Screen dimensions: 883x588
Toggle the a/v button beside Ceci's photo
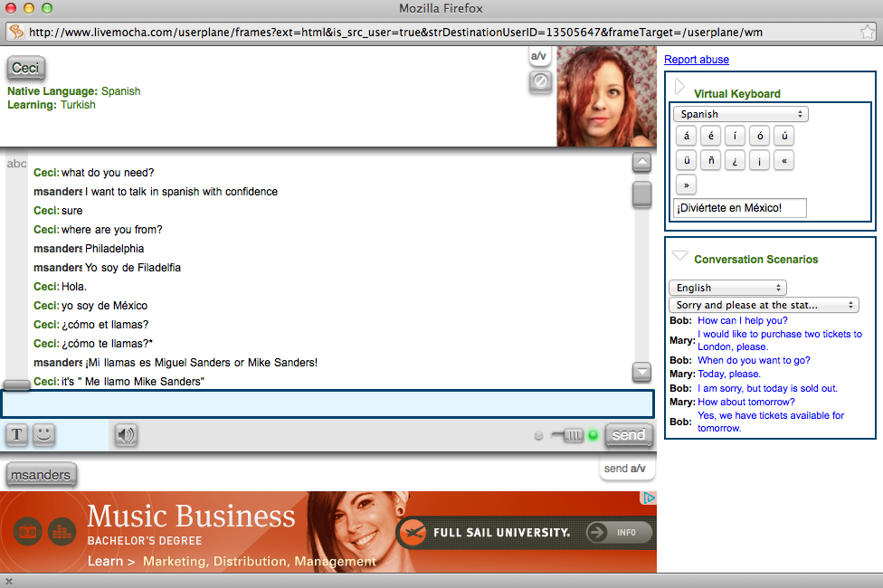pos(539,56)
